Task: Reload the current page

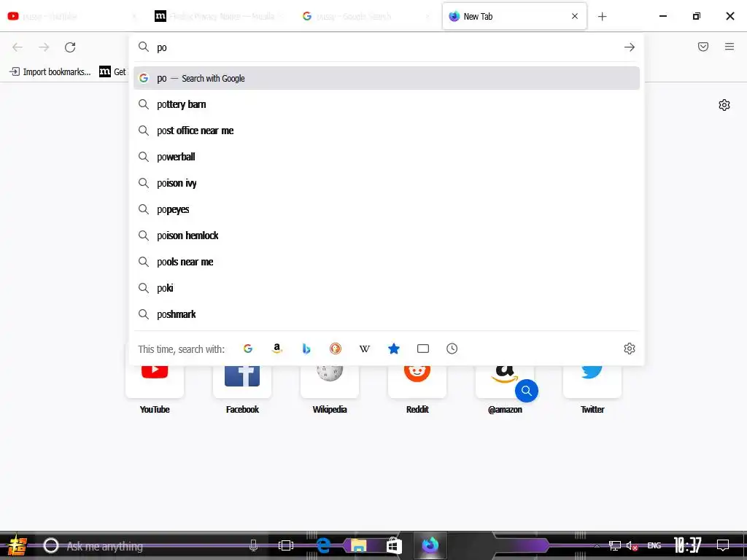Action: pos(70,47)
